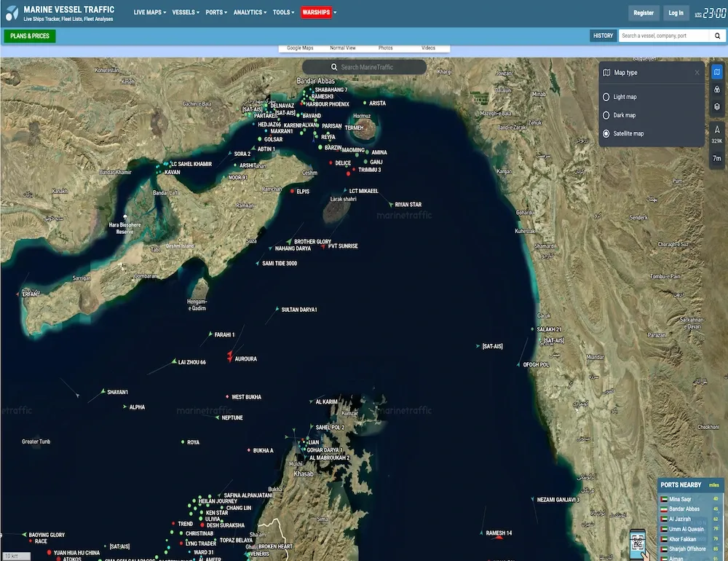Click the Plans & Prices button

pyautogui.click(x=29, y=36)
